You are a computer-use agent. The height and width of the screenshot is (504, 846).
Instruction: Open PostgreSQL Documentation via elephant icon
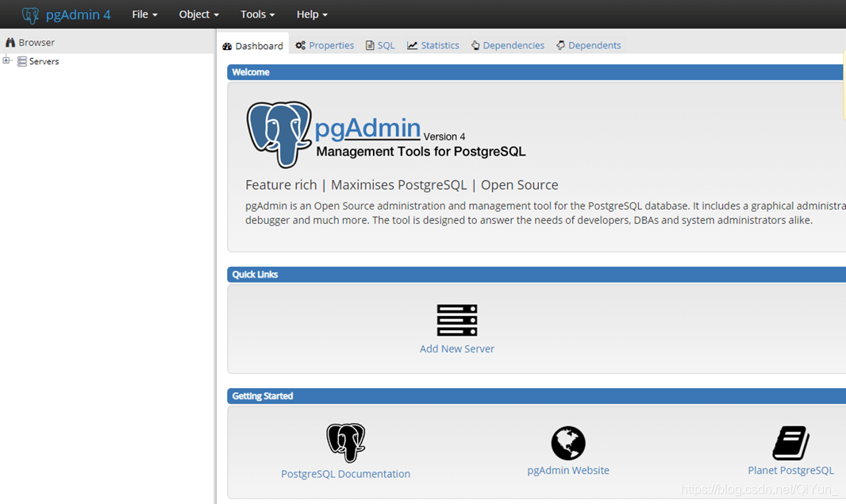point(345,442)
